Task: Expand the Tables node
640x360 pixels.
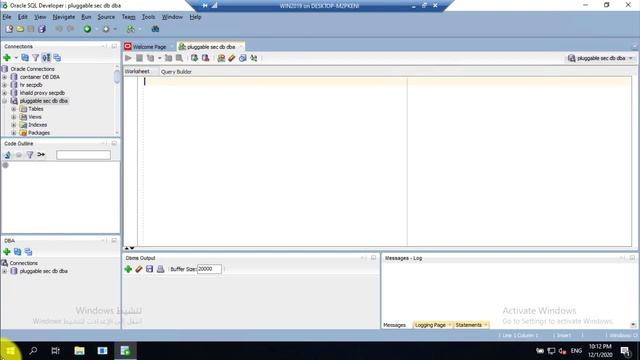Action: point(14,109)
